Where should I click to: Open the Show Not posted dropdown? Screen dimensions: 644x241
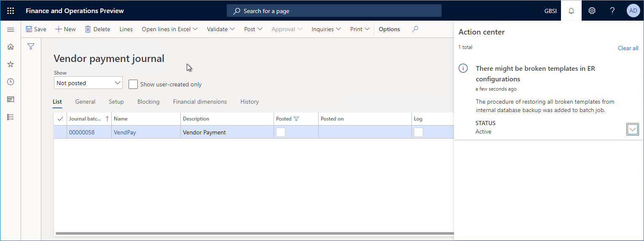pyautogui.click(x=88, y=83)
